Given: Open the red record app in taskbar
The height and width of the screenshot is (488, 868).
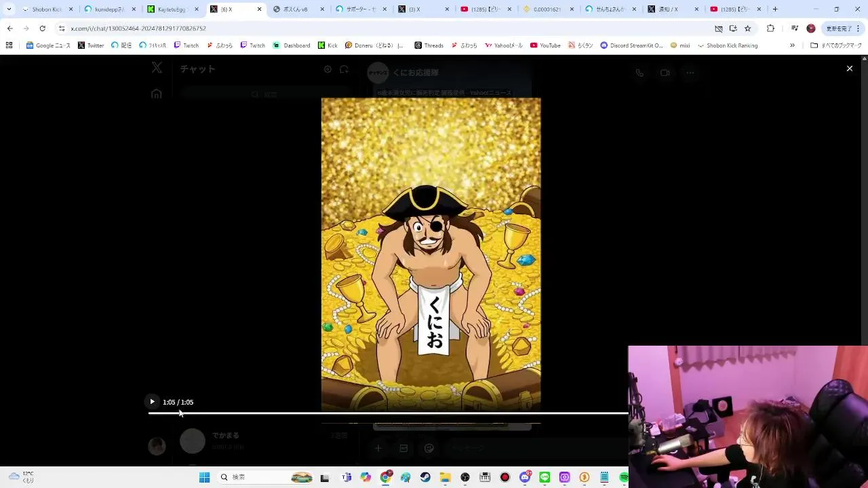Looking at the screenshot, I should point(505,477).
